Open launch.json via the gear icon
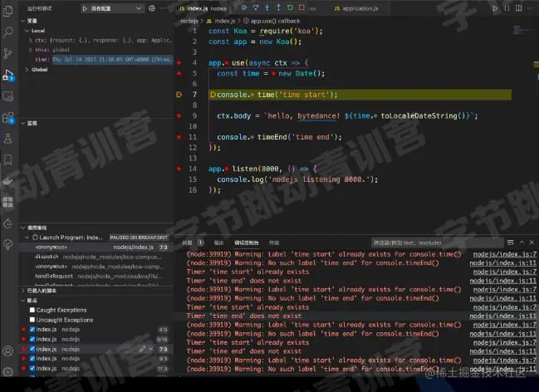The image size is (539, 392). pyautogui.click(x=152, y=8)
